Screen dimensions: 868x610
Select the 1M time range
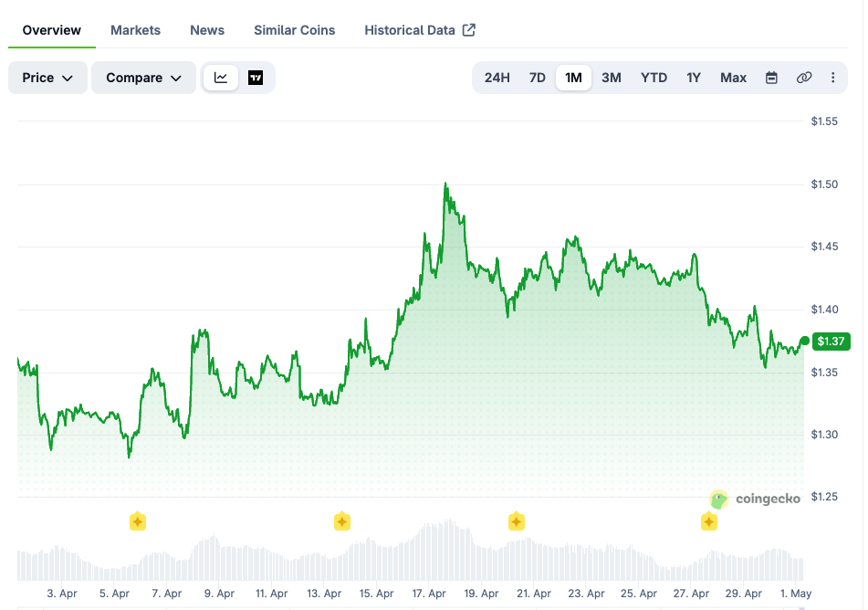coord(573,78)
